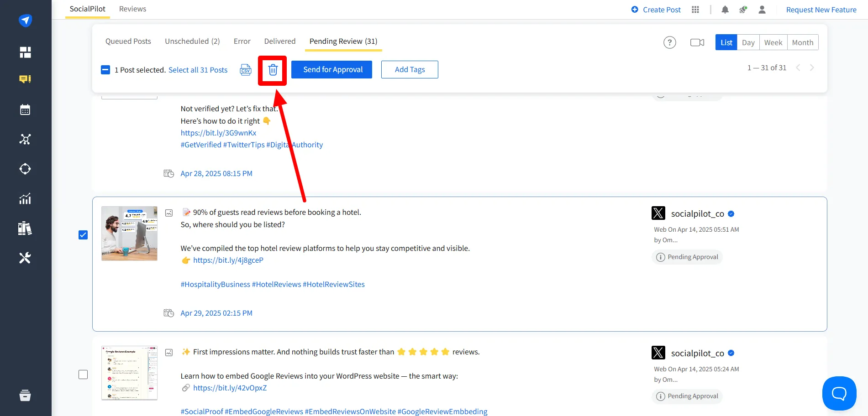Switch to Day view
The width and height of the screenshot is (868, 416).
click(748, 42)
